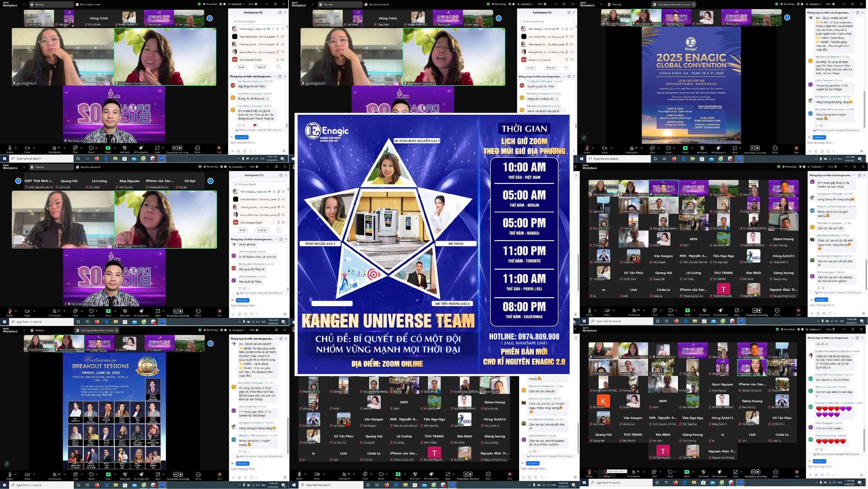Open Apps in the Vietnamese Breakout Sessions window

click(158, 474)
